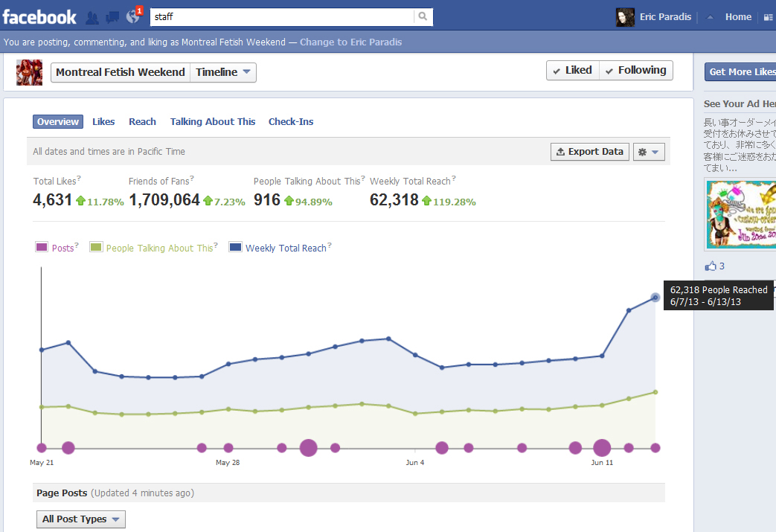This screenshot has height=532, width=776.
Task: Open the Timeline dropdown
Action: point(223,72)
